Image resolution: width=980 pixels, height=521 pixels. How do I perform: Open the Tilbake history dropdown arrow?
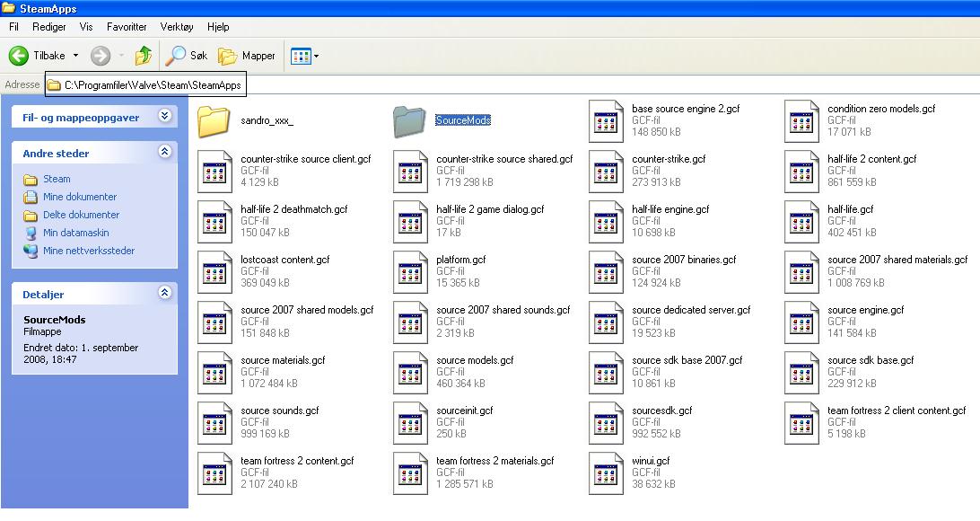(75, 56)
